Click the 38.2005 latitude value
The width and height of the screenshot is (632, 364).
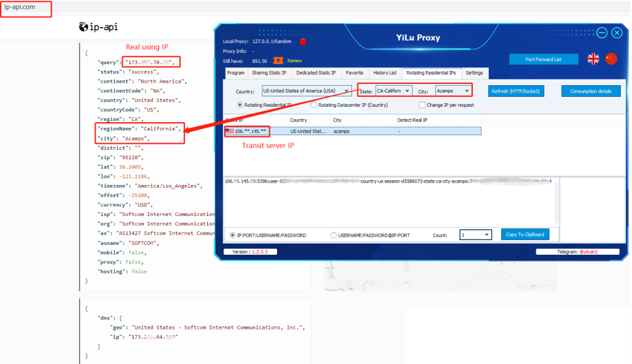[130, 167]
